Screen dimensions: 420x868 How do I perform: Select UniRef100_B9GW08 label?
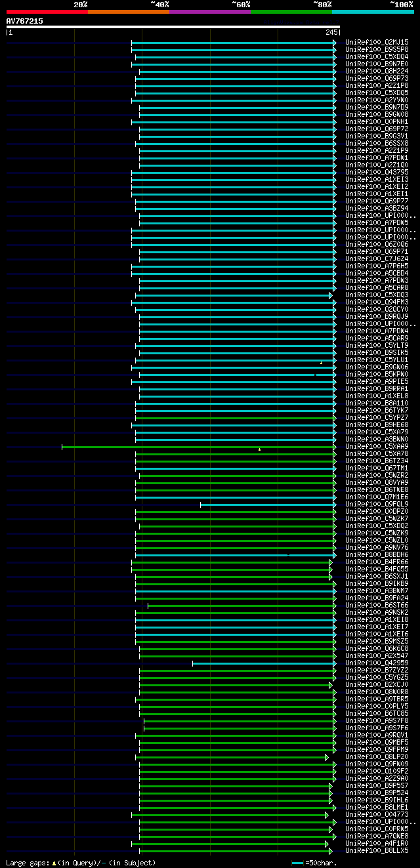click(x=377, y=114)
